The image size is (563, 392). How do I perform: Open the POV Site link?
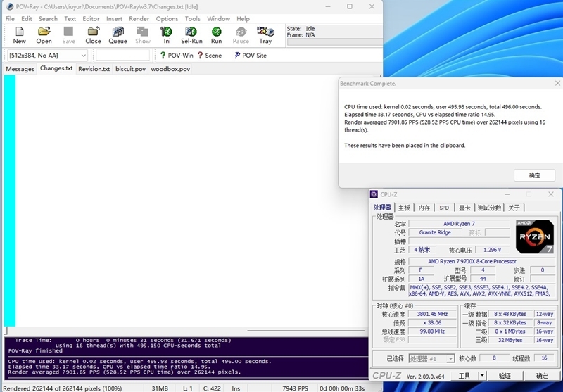click(251, 56)
